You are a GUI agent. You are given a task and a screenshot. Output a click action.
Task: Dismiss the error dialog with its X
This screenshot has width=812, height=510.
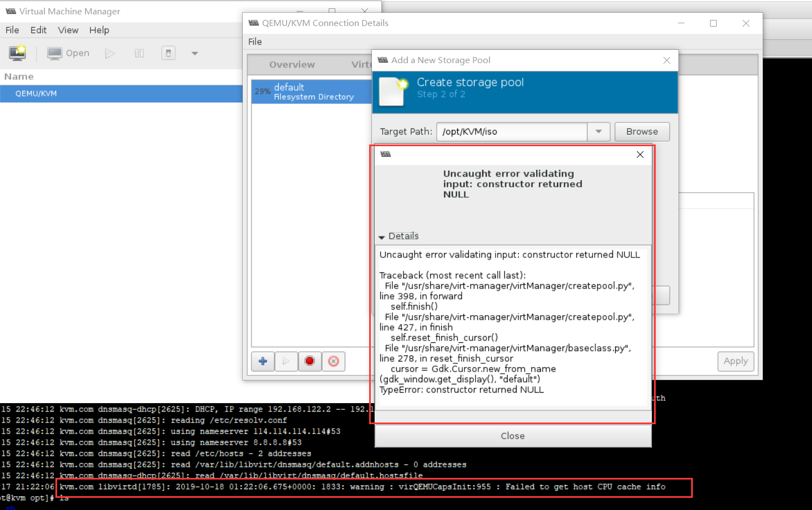click(640, 154)
